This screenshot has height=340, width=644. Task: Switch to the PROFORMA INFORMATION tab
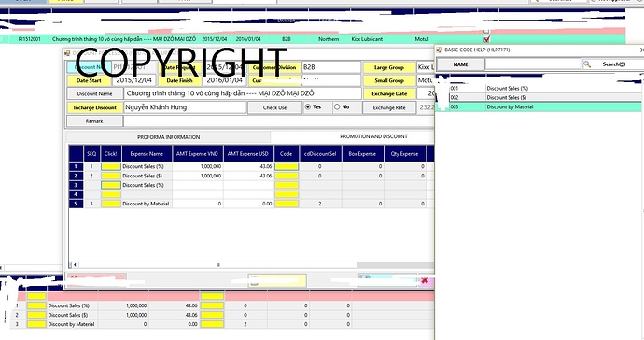[x=168, y=137]
